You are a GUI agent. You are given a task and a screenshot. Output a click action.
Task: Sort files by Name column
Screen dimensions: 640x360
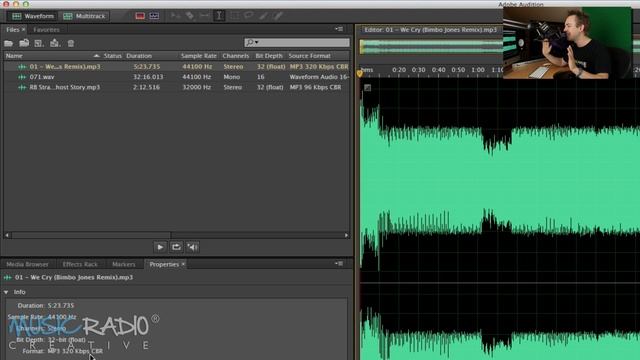click(x=14, y=56)
